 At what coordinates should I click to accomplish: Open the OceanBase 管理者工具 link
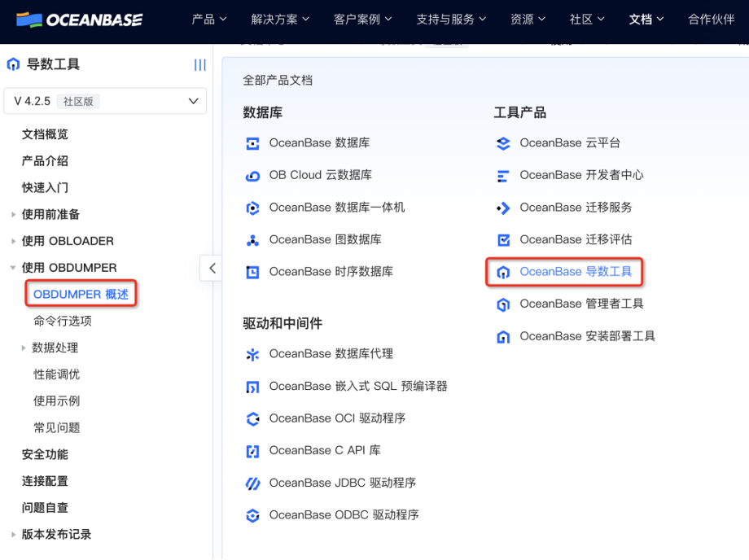click(581, 304)
